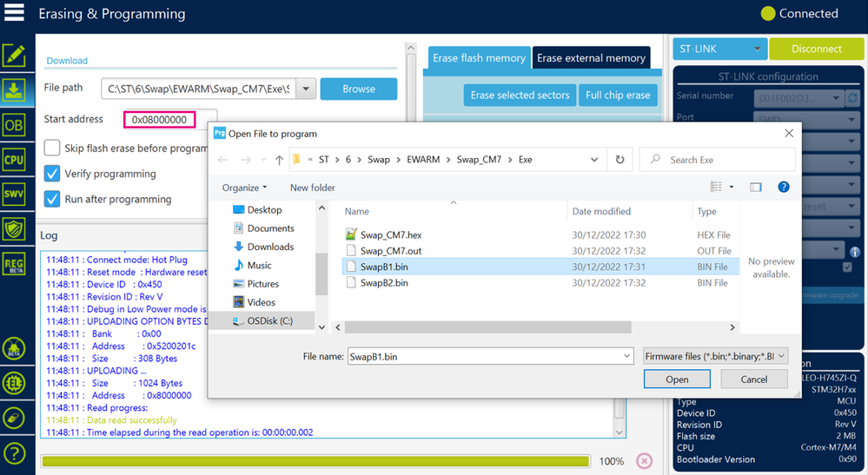868x475 pixels.
Task: Open SWV viewer in sidebar
Action: (14, 195)
